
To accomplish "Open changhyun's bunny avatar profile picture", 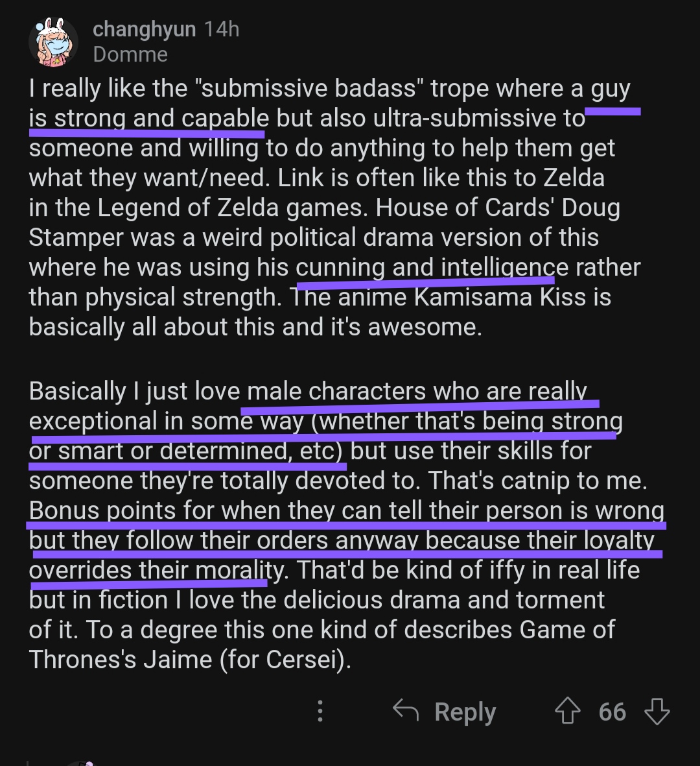I will click(53, 42).
